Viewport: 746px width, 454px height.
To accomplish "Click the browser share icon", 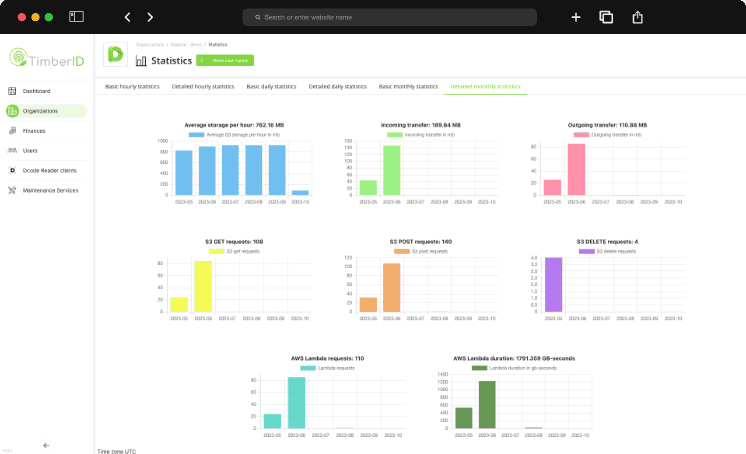I will point(638,17).
